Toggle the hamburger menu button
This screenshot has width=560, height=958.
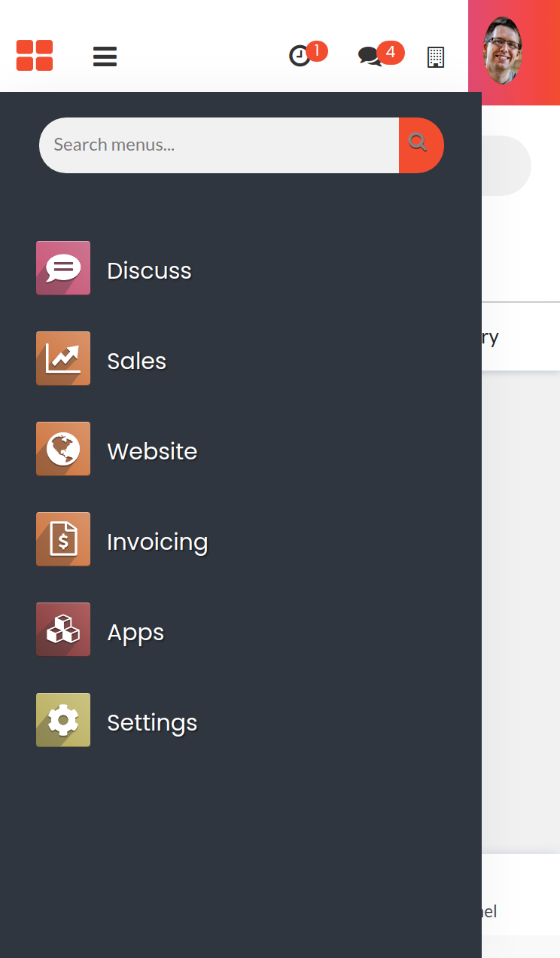point(105,56)
